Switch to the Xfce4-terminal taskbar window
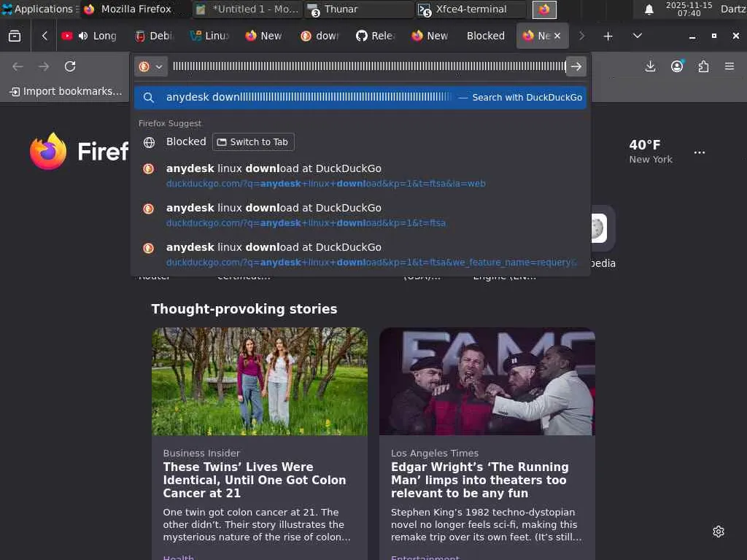 click(x=471, y=9)
